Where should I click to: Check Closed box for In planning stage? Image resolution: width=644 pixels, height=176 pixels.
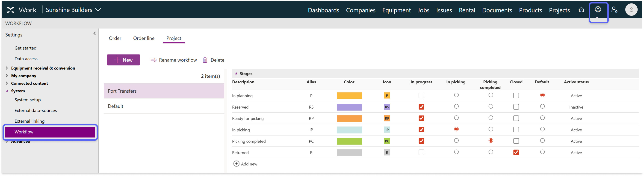pyautogui.click(x=516, y=95)
